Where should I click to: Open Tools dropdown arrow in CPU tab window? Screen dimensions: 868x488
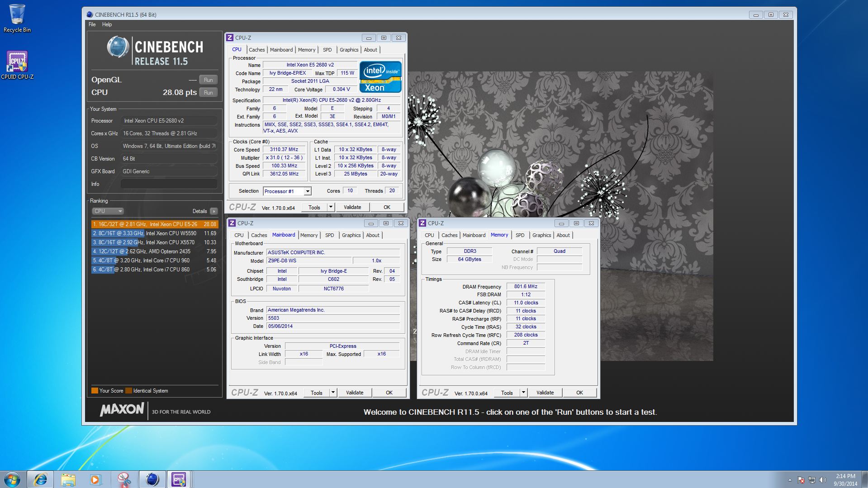[331, 207]
